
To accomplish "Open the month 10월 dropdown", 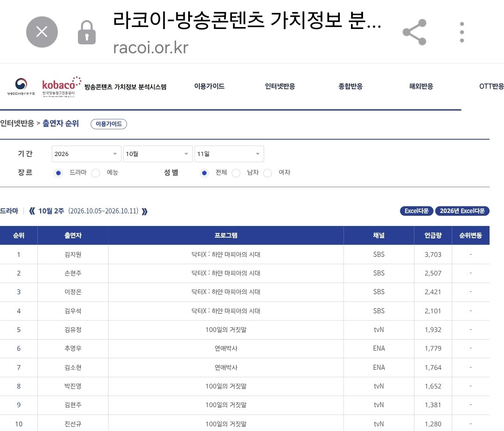I will [158, 154].
